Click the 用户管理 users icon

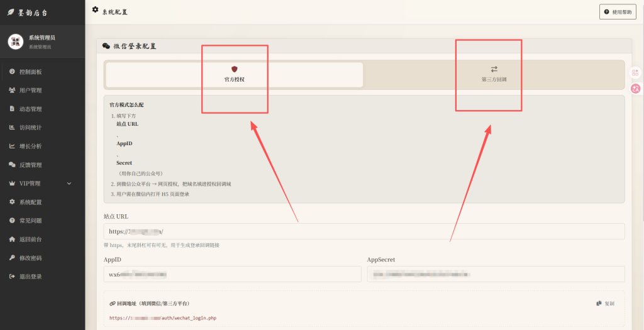point(12,91)
